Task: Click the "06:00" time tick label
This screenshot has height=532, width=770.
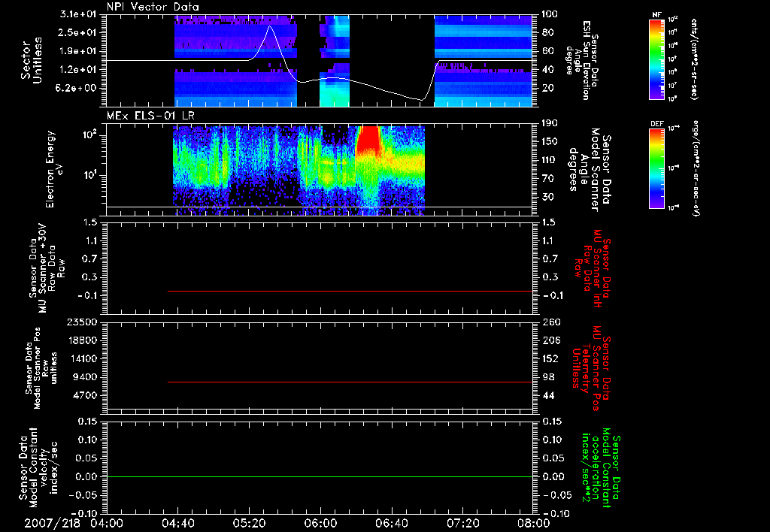Action: click(320, 524)
